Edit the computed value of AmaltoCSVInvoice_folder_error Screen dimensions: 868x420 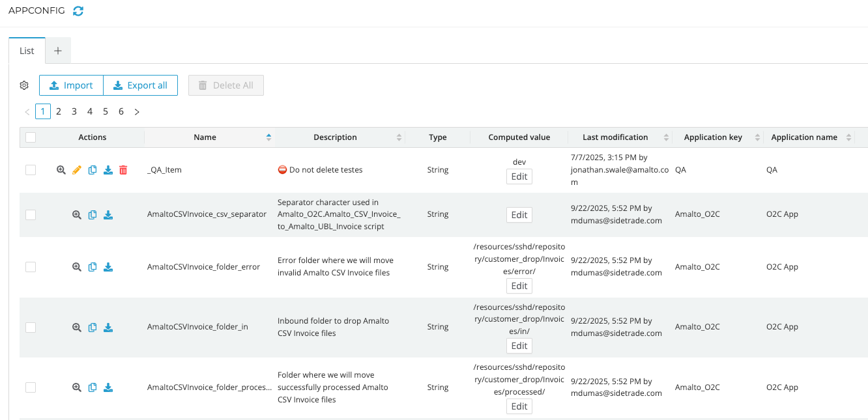tap(519, 285)
